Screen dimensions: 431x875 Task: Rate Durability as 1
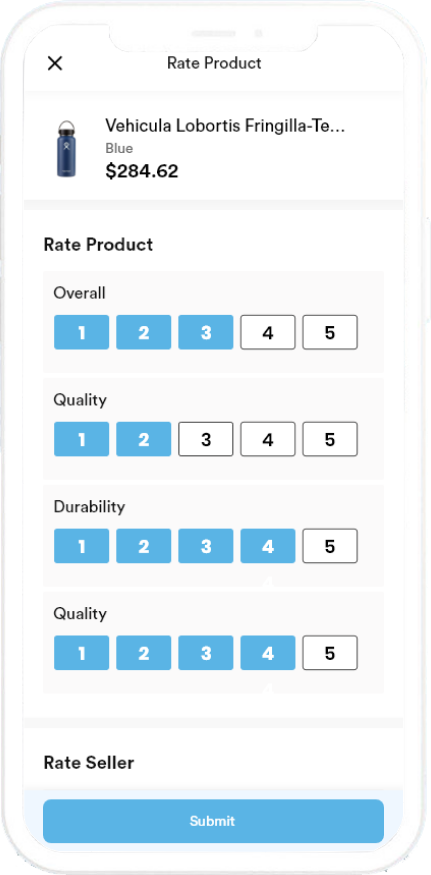pyautogui.click(x=82, y=546)
